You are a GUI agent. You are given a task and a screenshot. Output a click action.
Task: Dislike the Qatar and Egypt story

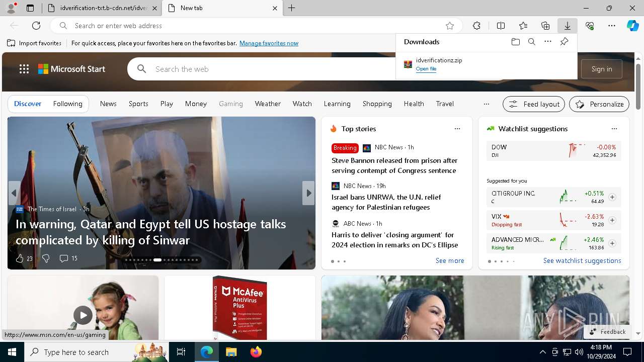(46, 258)
